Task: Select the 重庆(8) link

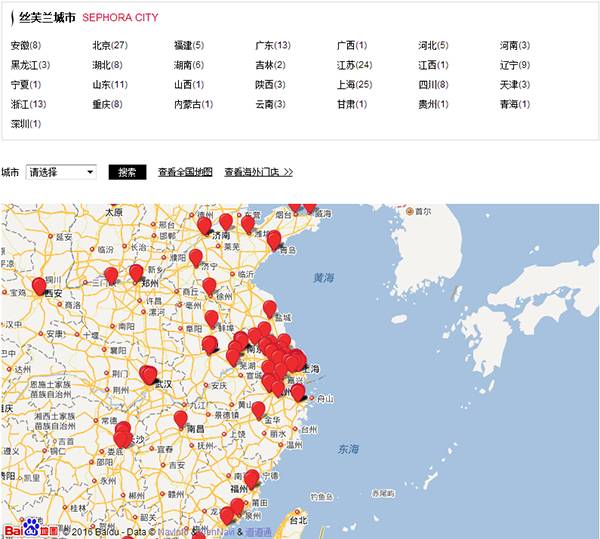Action: 107,104
